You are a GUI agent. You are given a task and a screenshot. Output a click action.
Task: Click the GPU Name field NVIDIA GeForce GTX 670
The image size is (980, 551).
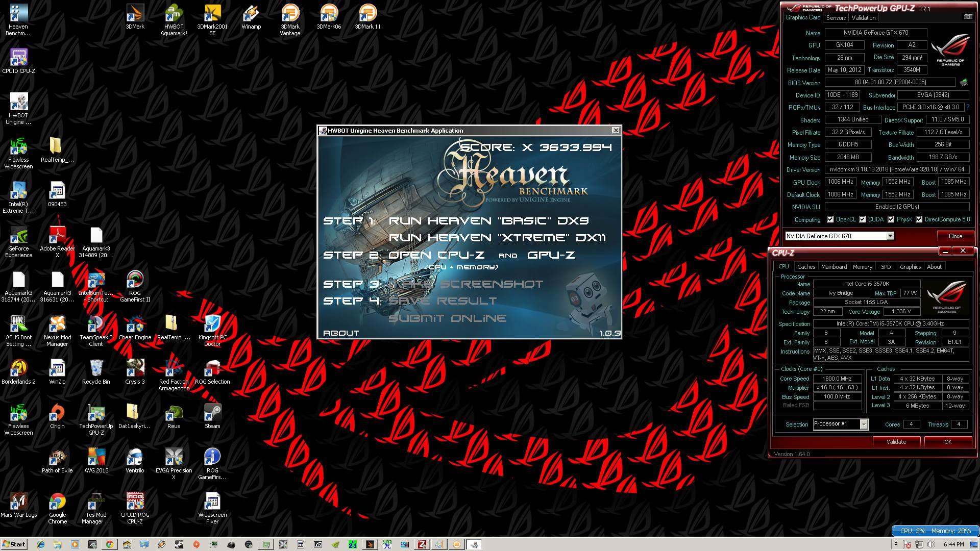click(x=876, y=33)
